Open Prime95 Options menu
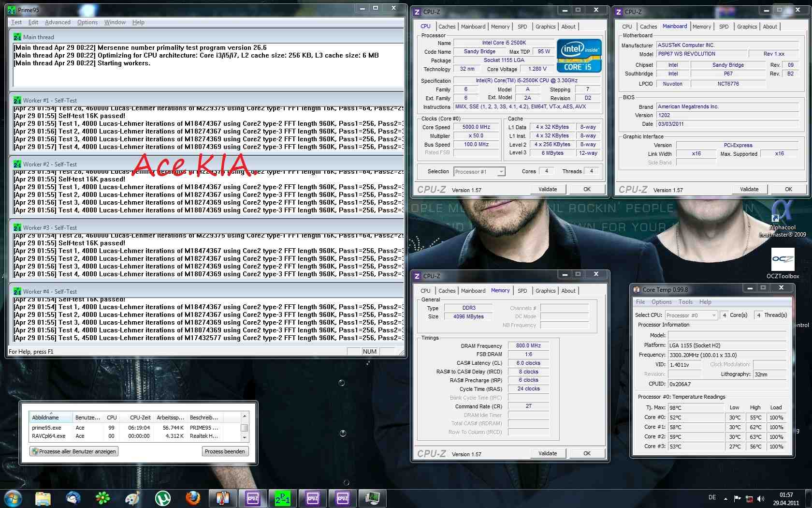 pos(87,22)
